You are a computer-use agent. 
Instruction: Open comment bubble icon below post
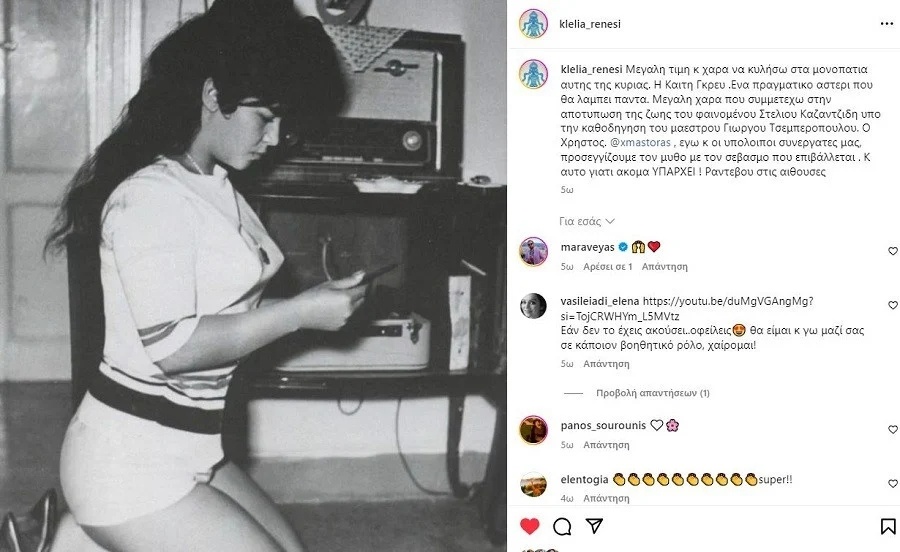[562, 526]
